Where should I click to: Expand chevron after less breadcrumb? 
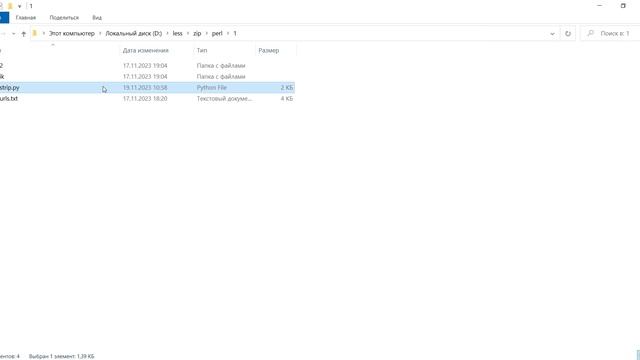(x=188, y=33)
